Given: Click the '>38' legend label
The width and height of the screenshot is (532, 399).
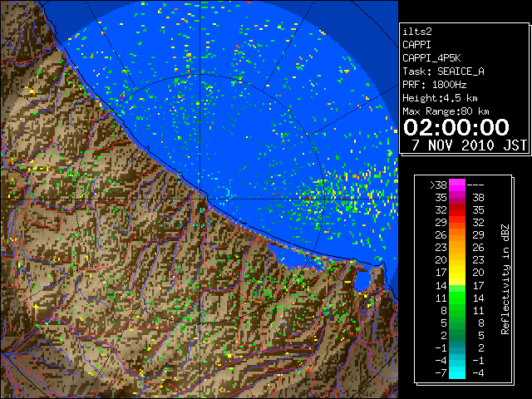Looking at the screenshot, I should 438,185.
